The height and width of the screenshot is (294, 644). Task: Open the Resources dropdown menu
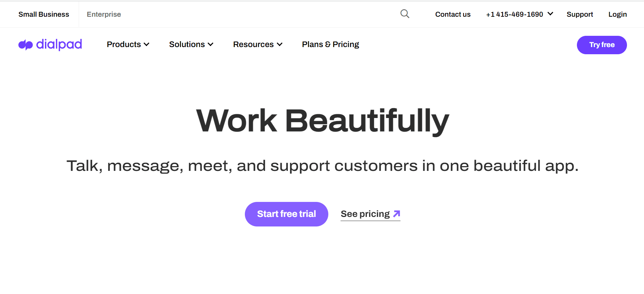[258, 44]
